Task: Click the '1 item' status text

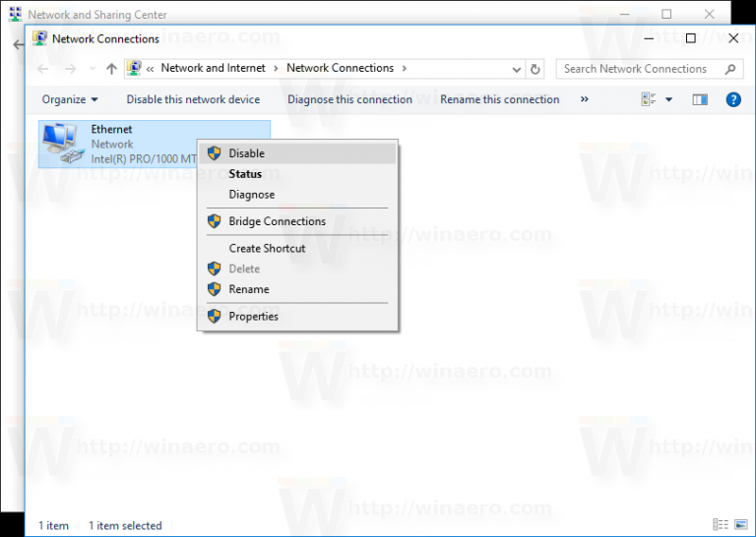Action: pyautogui.click(x=53, y=525)
